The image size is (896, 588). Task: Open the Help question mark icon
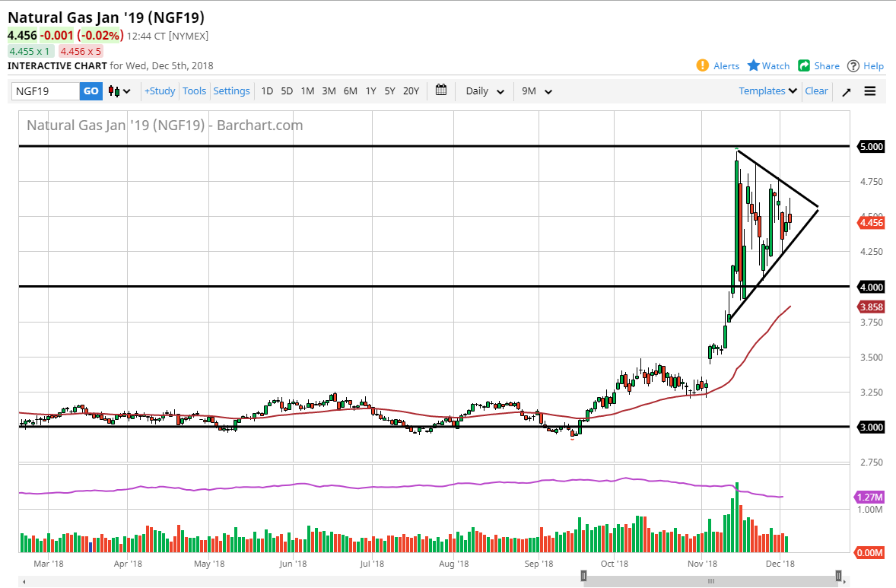pos(853,66)
